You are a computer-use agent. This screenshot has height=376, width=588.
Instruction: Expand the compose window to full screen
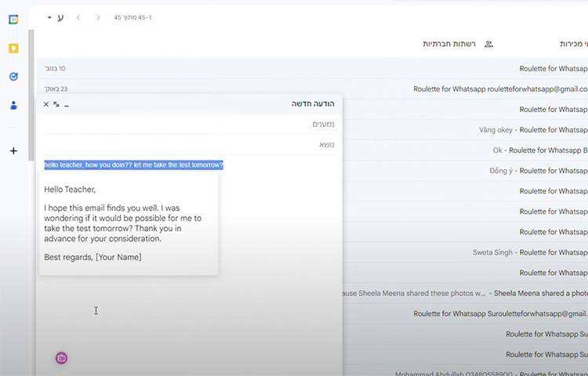pos(56,104)
